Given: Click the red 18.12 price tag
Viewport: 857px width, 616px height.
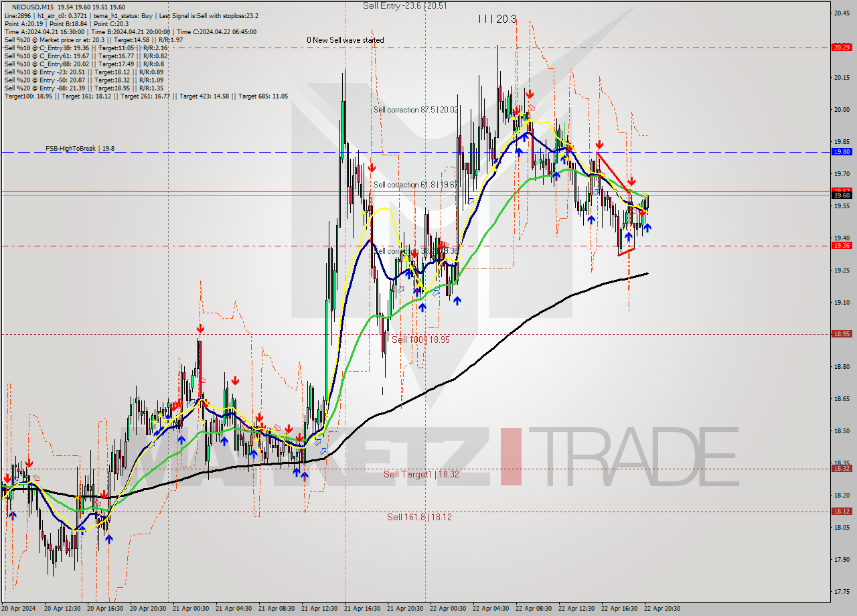Looking at the screenshot, I should pos(841,511).
